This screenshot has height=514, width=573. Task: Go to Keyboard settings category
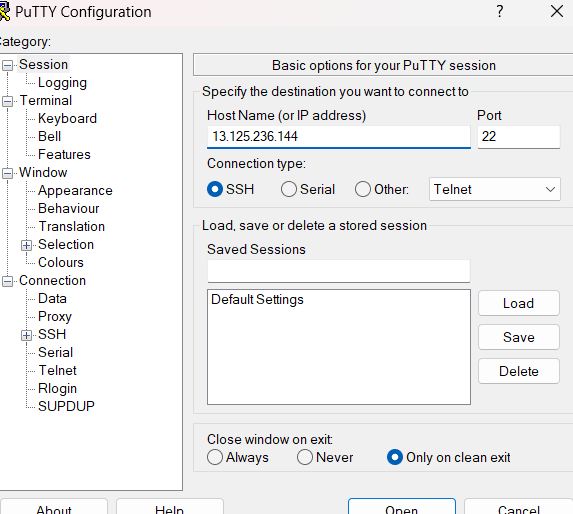coord(68,118)
